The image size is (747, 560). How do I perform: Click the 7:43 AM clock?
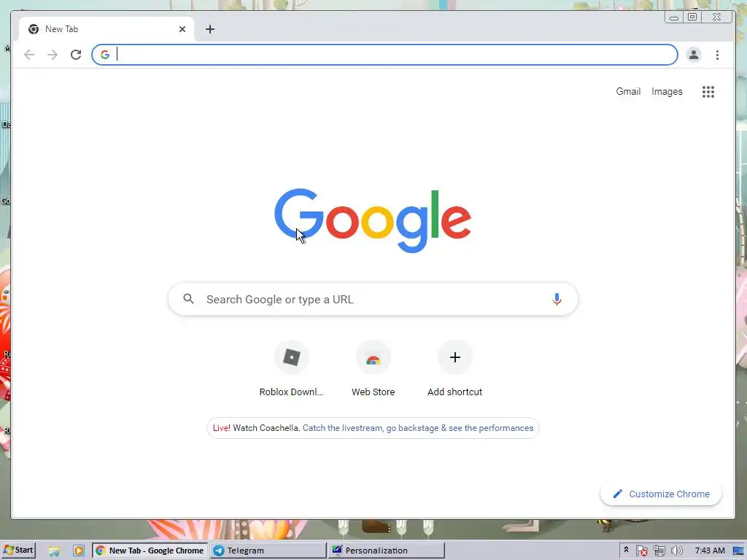pos(710,551)
